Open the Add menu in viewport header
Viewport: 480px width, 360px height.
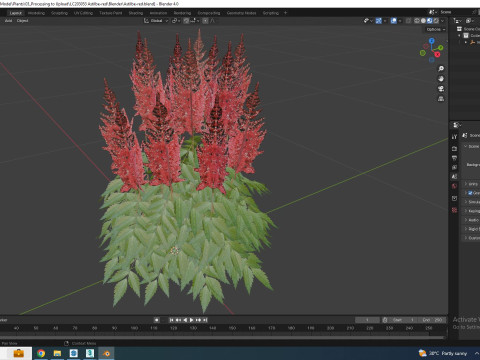point(8,21)
